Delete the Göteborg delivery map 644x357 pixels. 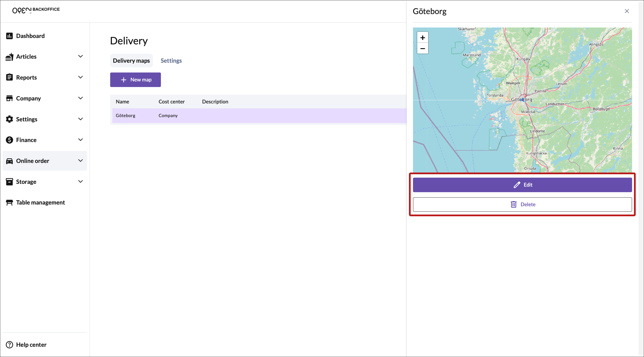coord(522,204)
